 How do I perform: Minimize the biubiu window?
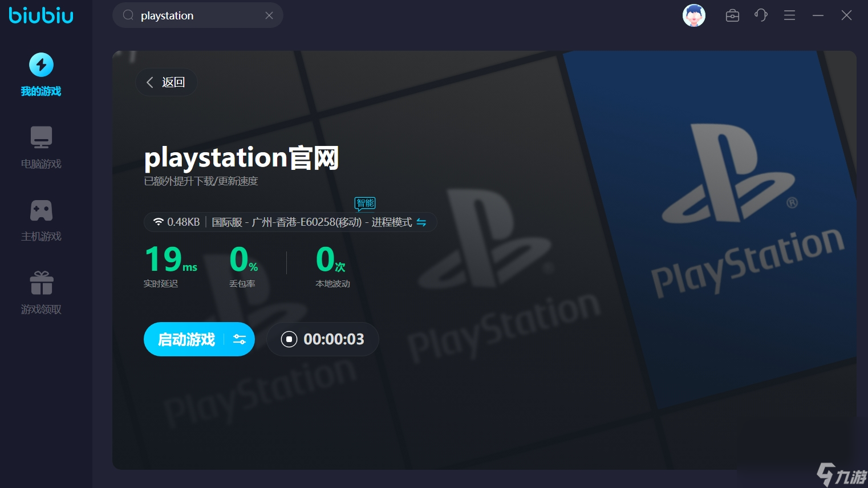coord(818,15)
